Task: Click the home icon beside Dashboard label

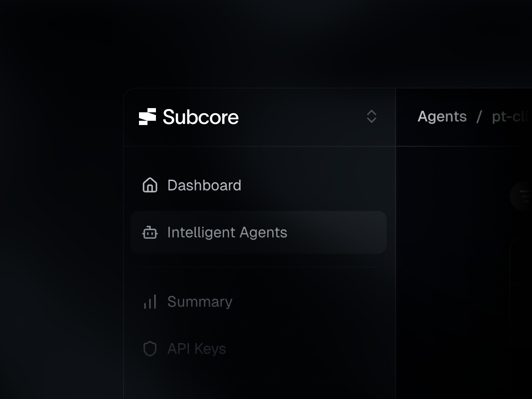Action: pyautogui.click(x=150, y=186)
